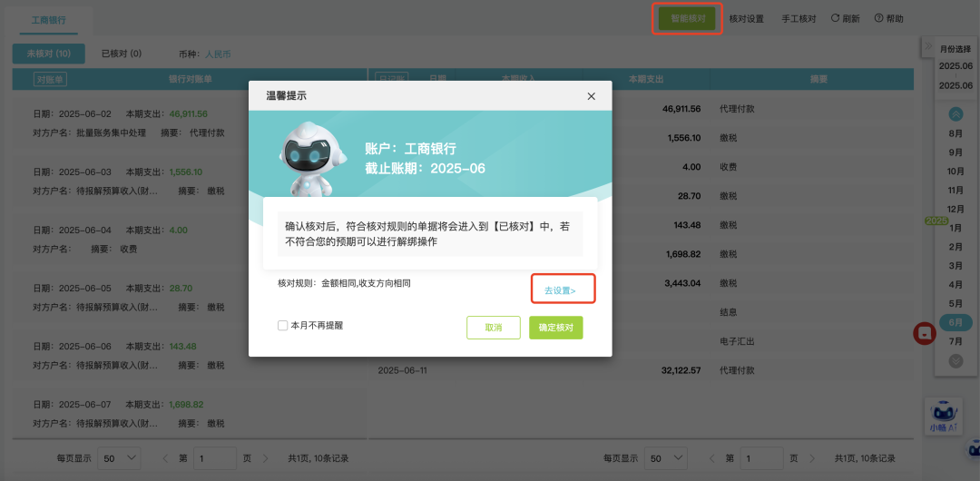The image size is (980, 481).
Task: Click 结息 summary cell
Action: pyautogui.click(x=729, y=311)
